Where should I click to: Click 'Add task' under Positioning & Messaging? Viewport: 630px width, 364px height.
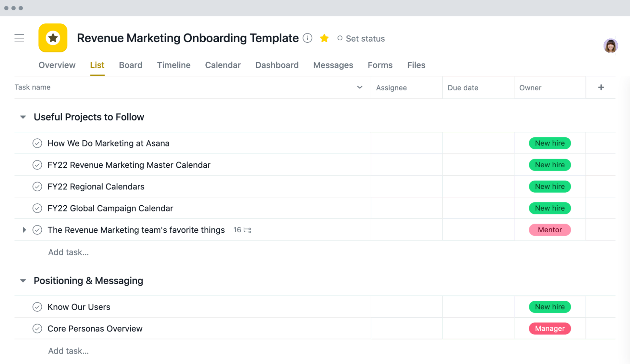68,350
